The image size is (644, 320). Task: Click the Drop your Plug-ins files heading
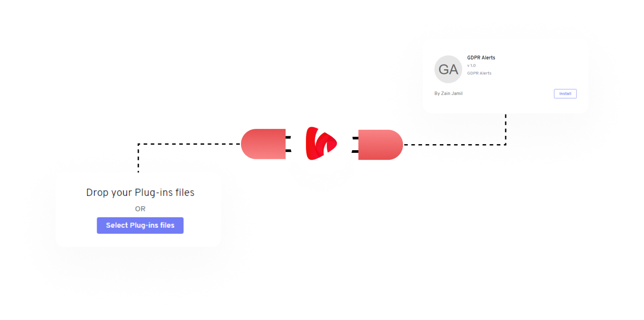pyautogui.click(x=140, y=192)
